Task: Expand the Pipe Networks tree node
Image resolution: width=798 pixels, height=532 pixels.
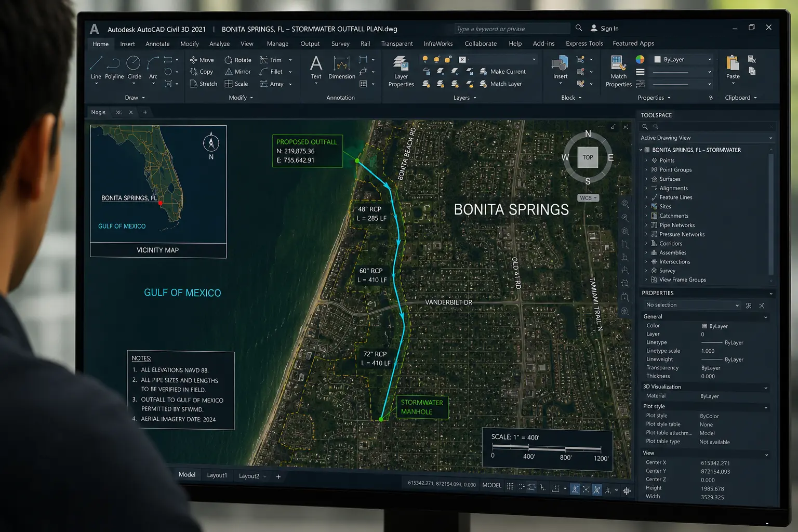Action: point(647,225)
